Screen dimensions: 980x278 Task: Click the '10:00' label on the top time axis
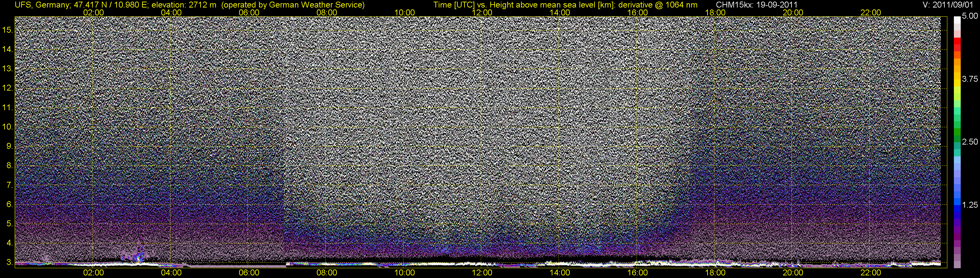[404, 12]
